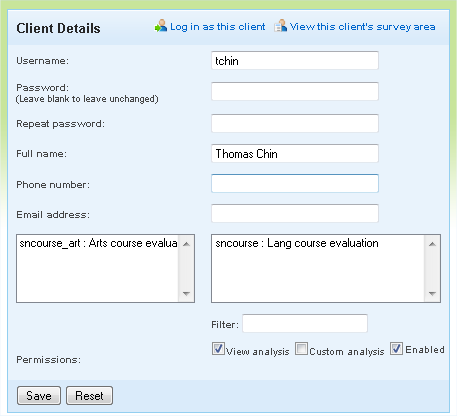Viewport: 457px width, 416px height.
Task: Focus the Username field containing tchin
Action: click(x=295, y=61)
